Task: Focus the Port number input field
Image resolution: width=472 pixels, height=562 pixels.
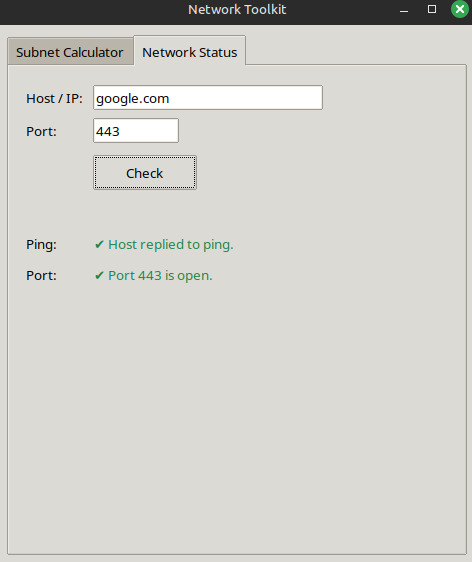Action: click(136, 130)
